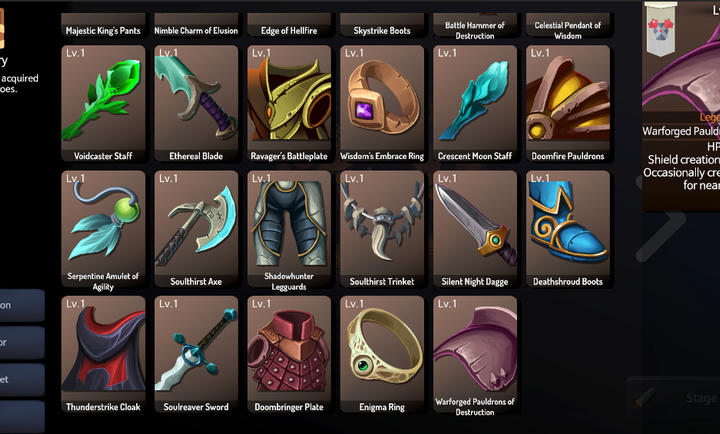
Task: Select the Voidcaster Staff item
Action: [x=103, y=103]
